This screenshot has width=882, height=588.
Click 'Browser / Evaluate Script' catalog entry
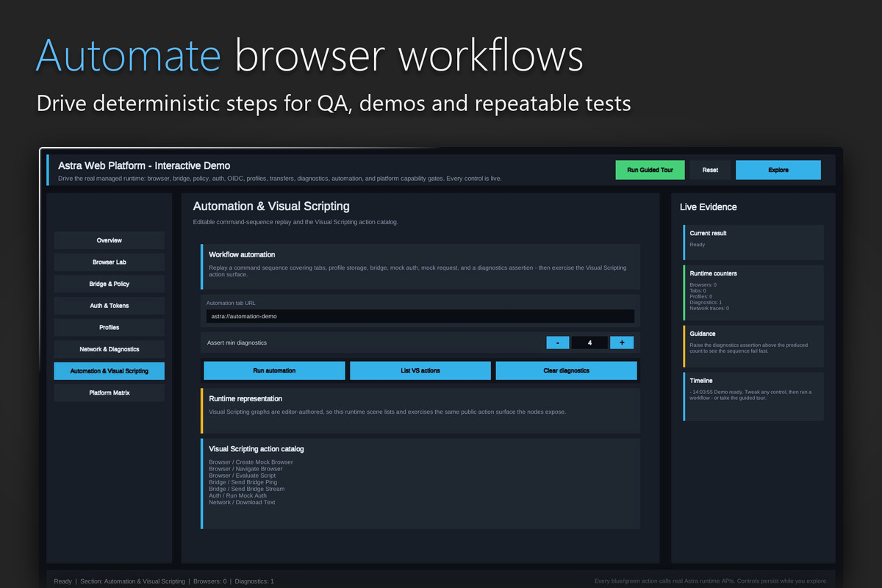click(243, 476)
